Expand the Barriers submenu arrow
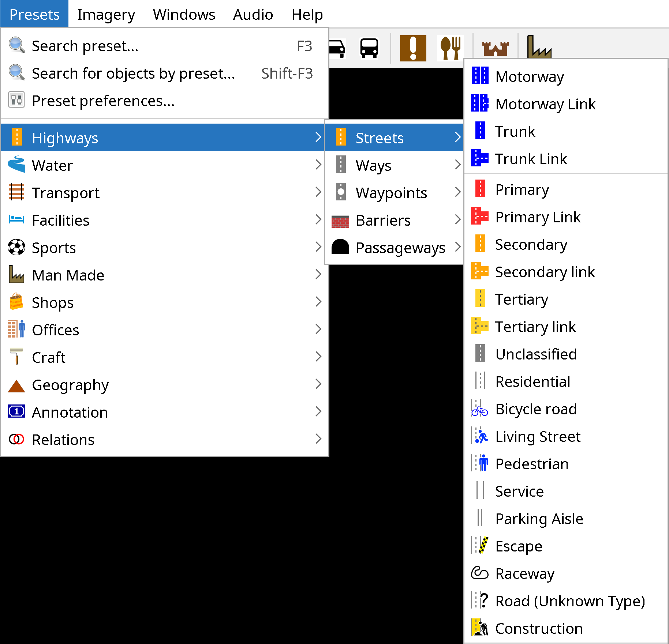Viewport: 669px width, 644px height. click(457, 220)
